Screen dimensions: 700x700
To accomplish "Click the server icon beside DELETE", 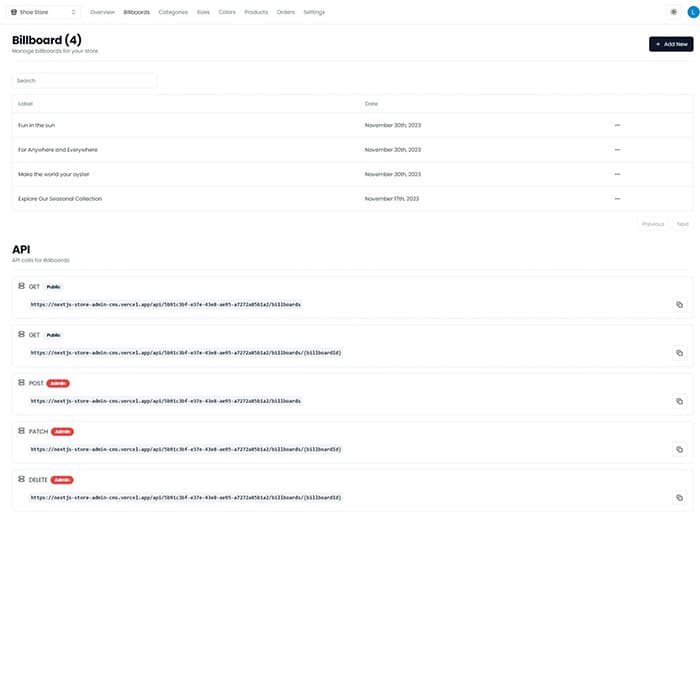I will point(21,479).
